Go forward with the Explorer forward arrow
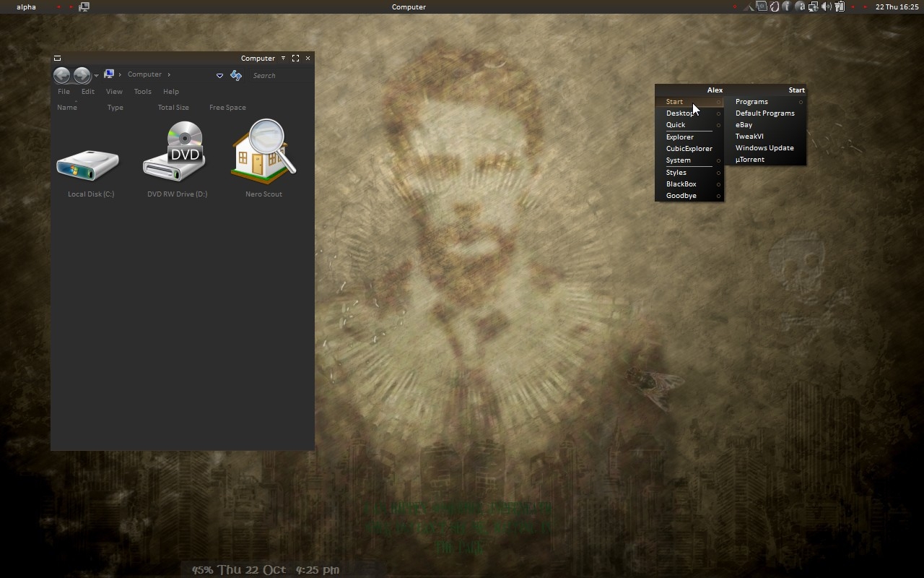The image size is (924, 578). (x=82, y=75)
